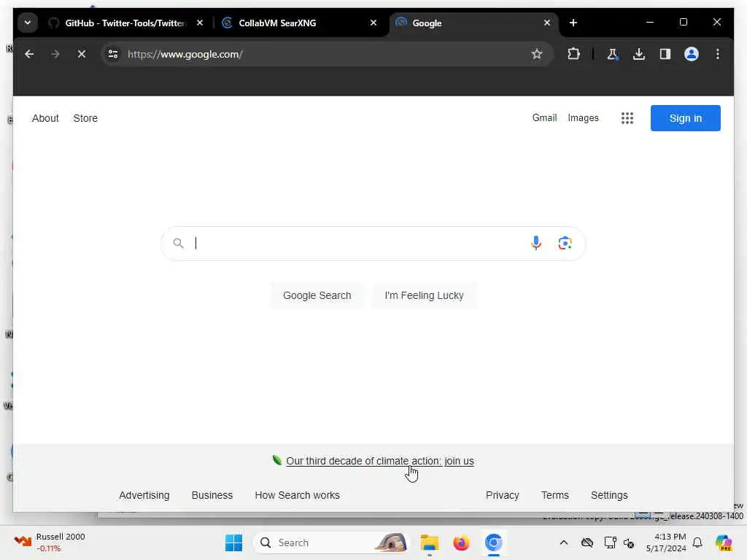This screenshot has height=560, width=747.
Task: Open File Explorer from taskbar
Action: [x=429, y=542]
